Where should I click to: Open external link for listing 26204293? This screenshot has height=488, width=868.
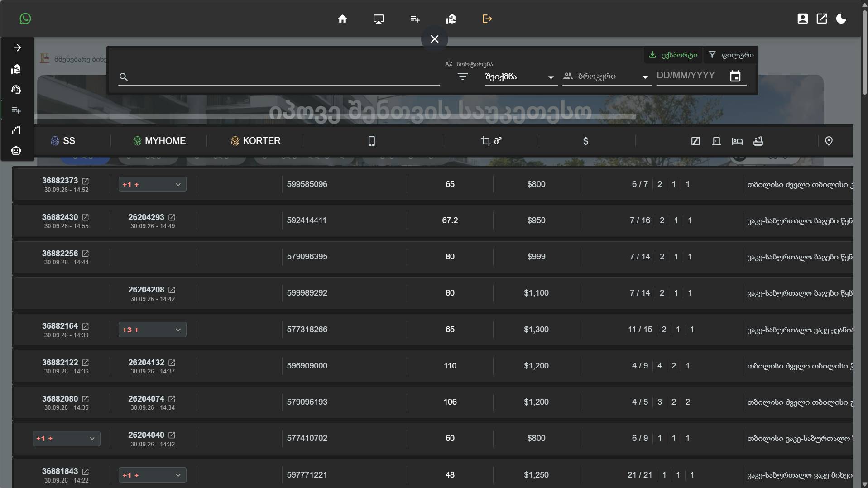point(172,217)
